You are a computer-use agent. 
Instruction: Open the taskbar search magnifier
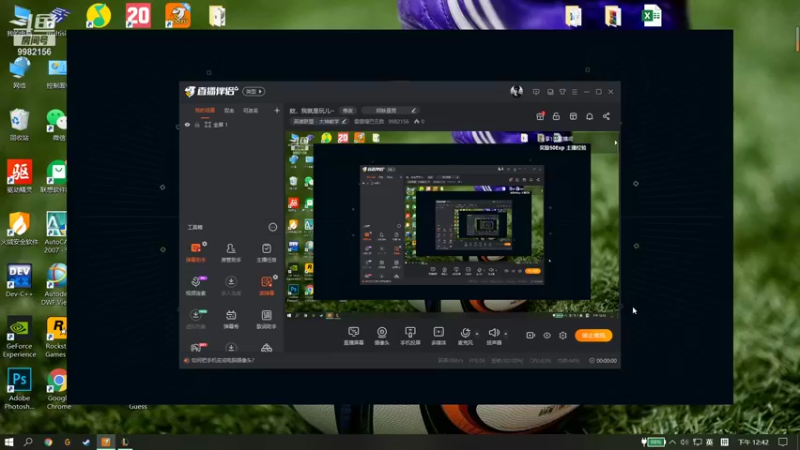(x=28, y=442)
